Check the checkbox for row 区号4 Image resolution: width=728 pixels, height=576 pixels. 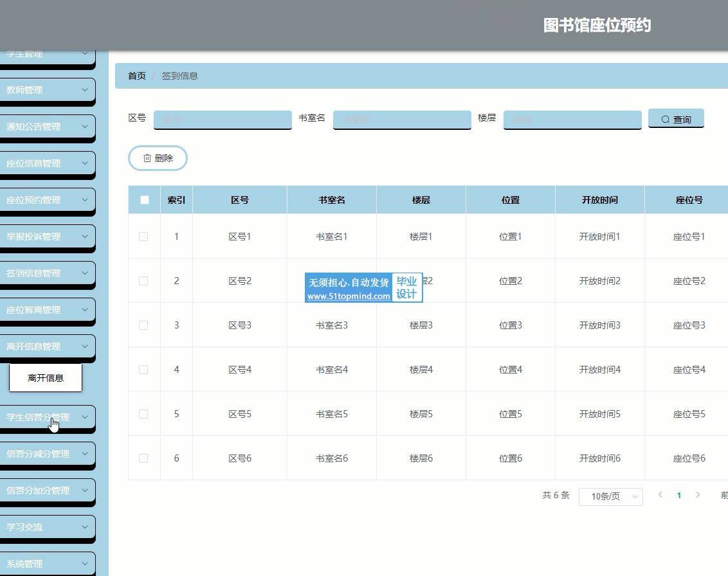tap(143, 370)
